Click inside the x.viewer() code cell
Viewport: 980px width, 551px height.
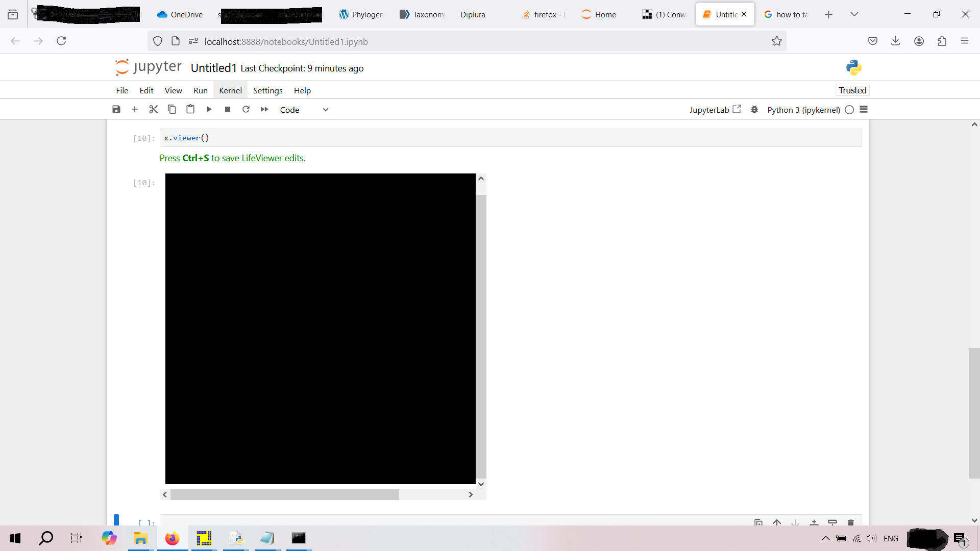510,138
